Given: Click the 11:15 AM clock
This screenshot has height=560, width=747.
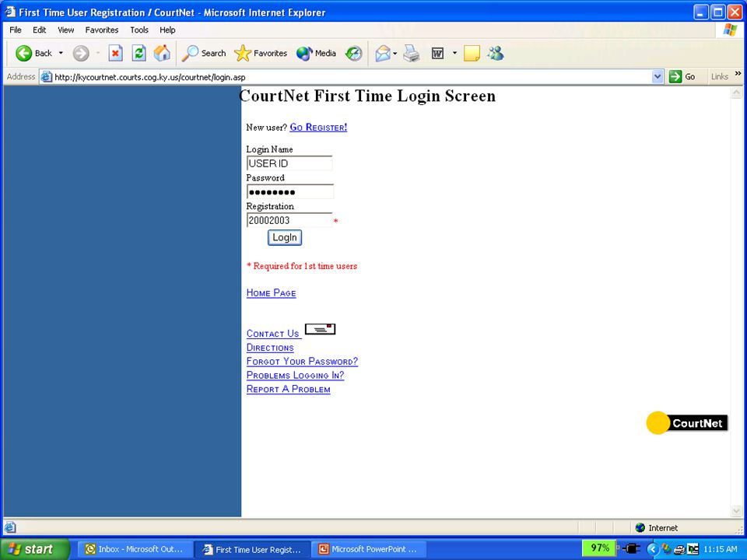Looking at the screenshot, I should click(x=721, y=549).
